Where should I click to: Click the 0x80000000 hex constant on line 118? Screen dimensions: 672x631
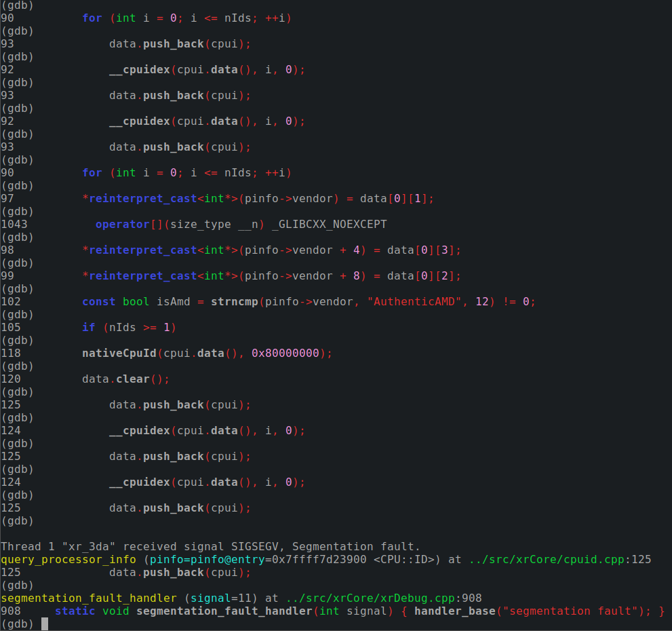(x=285, y=353)
